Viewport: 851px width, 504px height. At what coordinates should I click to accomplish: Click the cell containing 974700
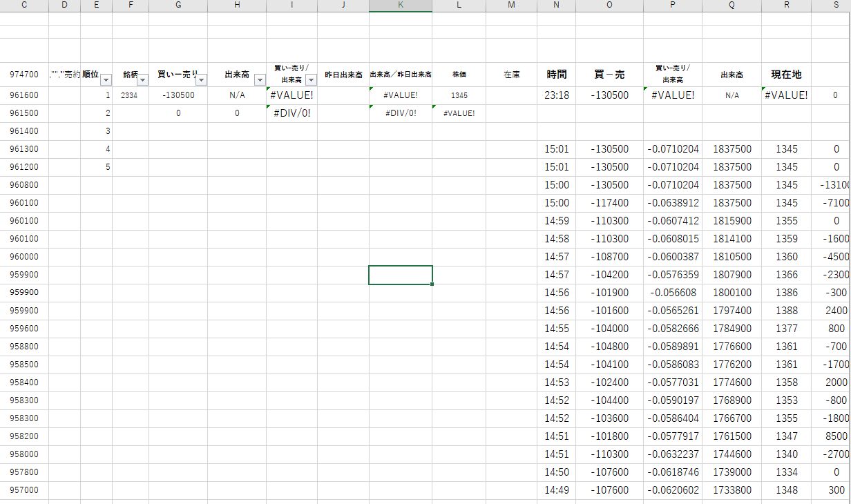[24, 75]
